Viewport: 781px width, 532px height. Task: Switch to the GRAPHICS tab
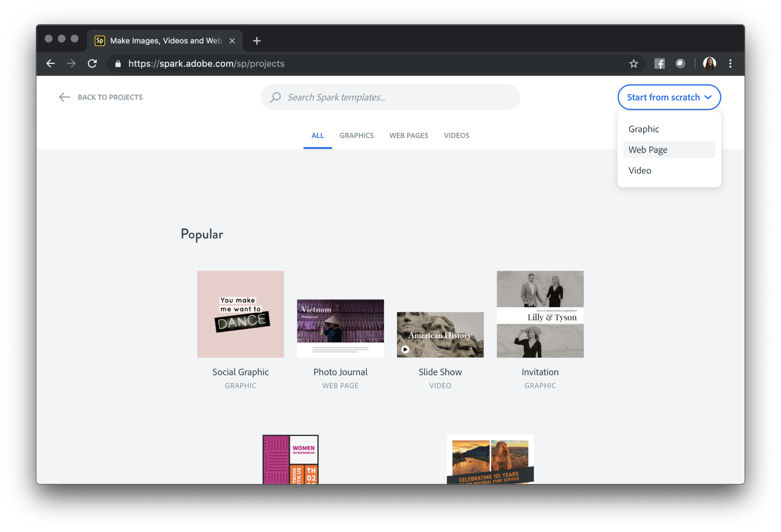coord(357,135)
